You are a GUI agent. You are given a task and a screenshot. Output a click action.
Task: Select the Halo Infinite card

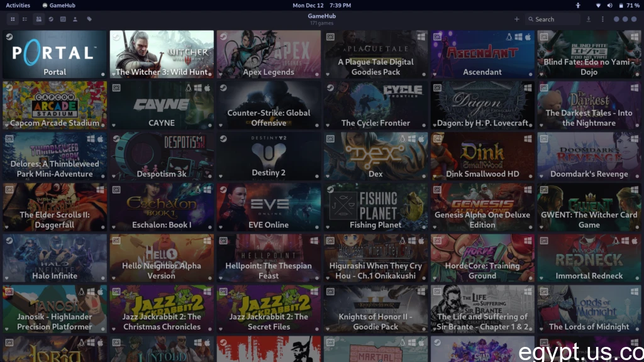pyautogui.click(x=55, y=258)
